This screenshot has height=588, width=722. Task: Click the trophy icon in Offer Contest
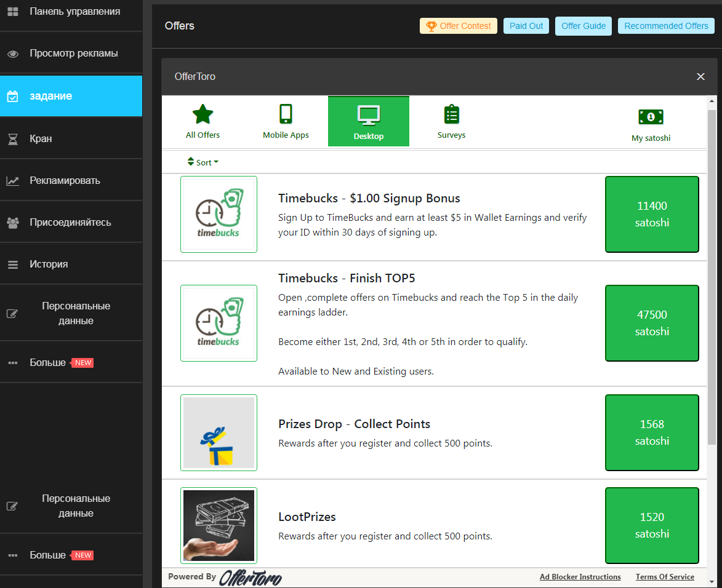pos(431,26)
